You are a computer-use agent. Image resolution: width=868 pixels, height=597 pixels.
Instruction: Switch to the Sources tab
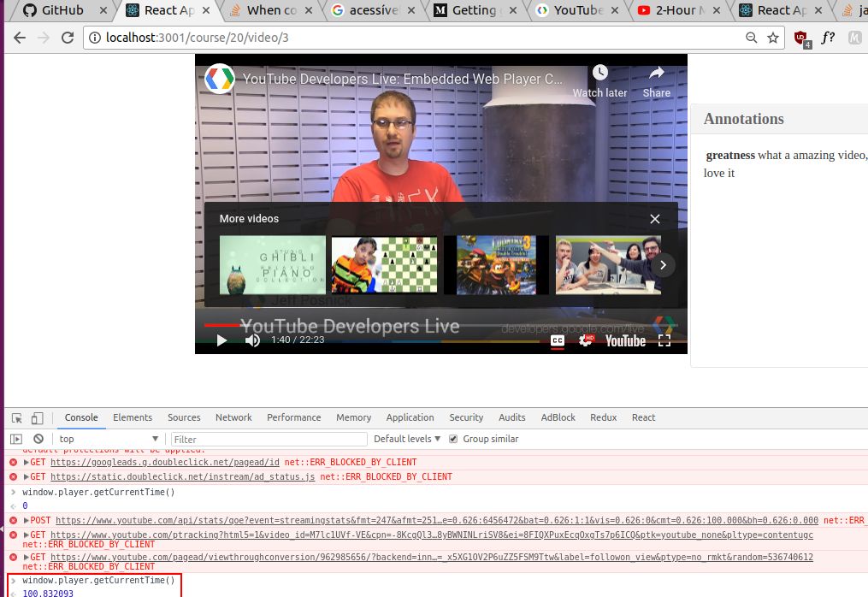tap(184, 417)
